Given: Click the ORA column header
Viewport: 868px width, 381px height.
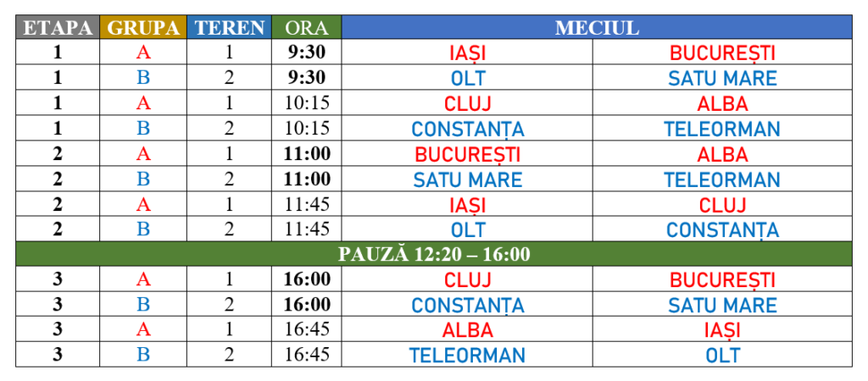Looking at the screenshot, I should tap(307, 28).
